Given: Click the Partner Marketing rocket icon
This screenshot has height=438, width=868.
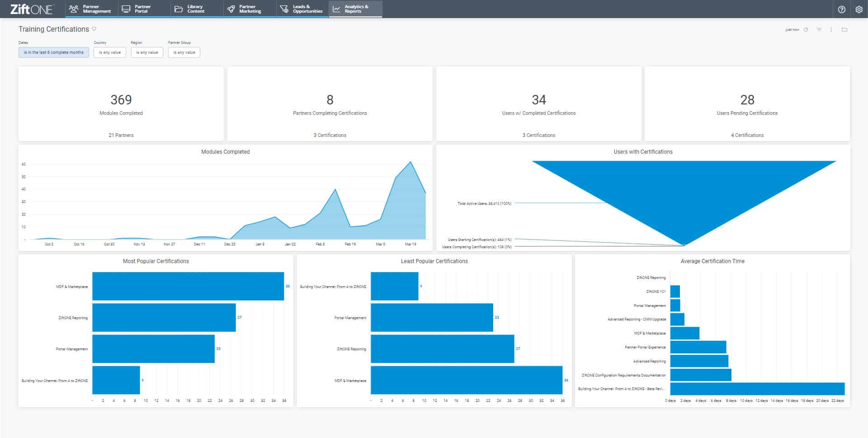Looking at the screenshot, I should click(231, 9).
